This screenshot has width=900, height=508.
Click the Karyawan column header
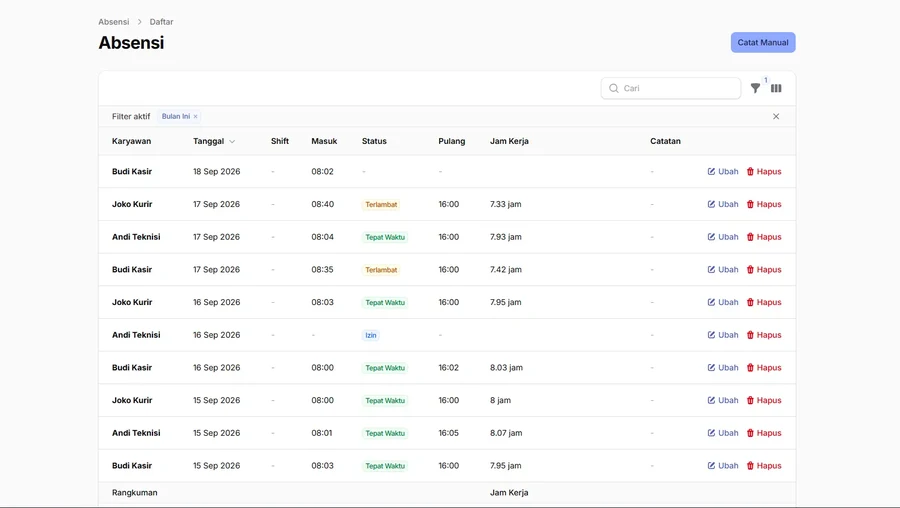click(131, 141)
